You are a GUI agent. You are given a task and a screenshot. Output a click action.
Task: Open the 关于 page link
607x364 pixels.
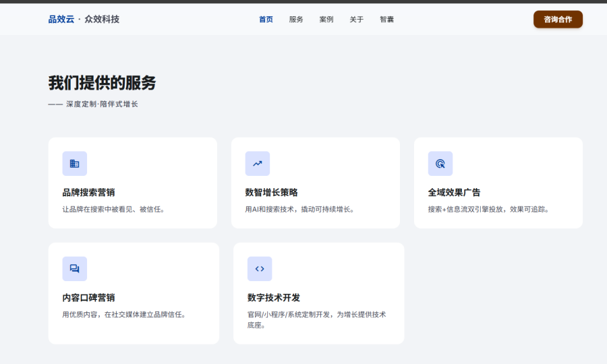(x=357, y=20)
